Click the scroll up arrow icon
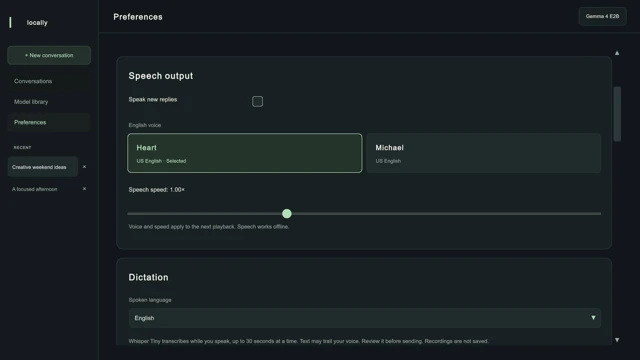The width and height of the screenshot is (640, 360). click(x=617, y=53)
